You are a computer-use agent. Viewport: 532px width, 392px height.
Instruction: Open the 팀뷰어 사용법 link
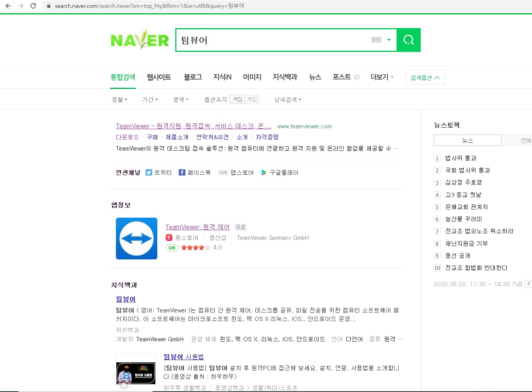coord(184,357)
